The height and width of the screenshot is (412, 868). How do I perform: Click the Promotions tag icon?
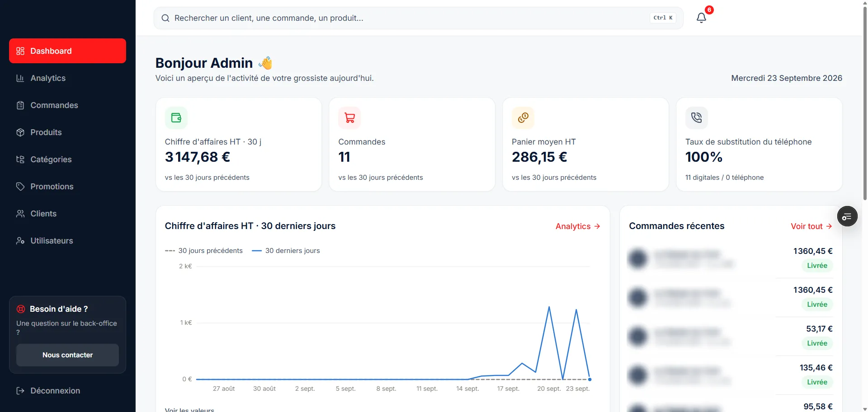(20, 187)
